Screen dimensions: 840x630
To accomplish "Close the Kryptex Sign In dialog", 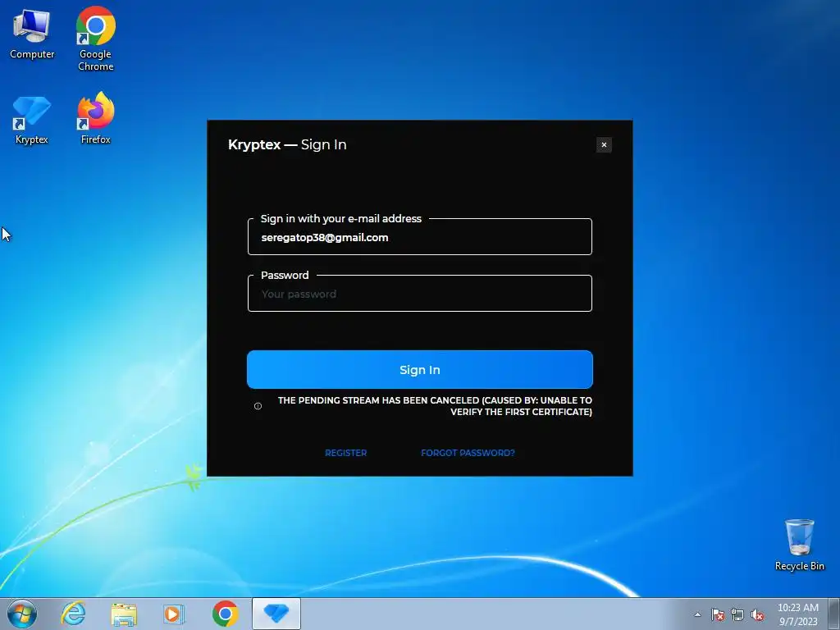I will coord(604,144).
